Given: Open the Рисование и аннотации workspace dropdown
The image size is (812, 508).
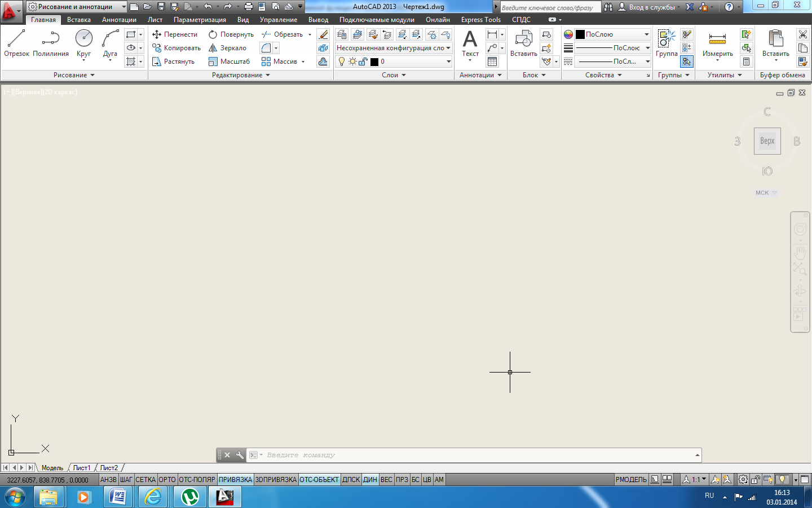Looking at the screenshot, I should click(77, 7).
